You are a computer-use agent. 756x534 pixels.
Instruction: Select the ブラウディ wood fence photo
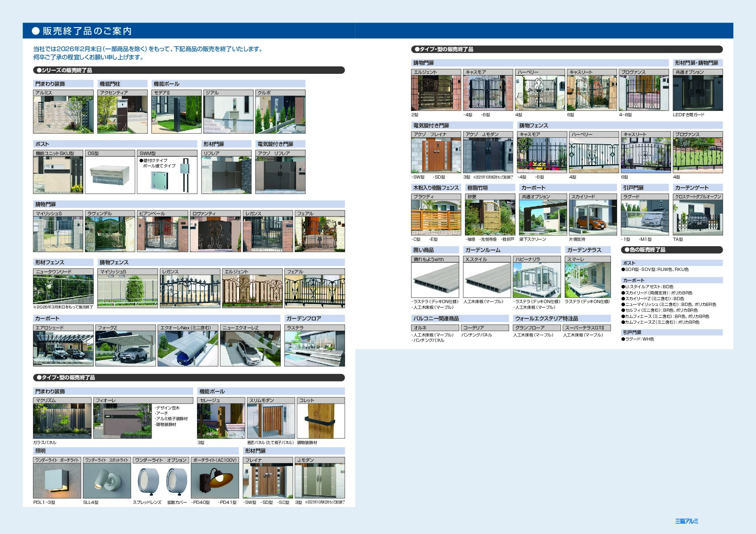pyautogui.click(x=436, y=217)
